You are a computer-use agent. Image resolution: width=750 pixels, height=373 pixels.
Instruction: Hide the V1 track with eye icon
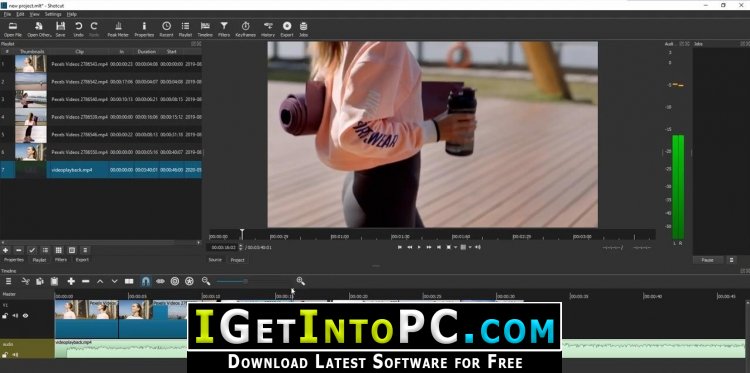point(25,316)
